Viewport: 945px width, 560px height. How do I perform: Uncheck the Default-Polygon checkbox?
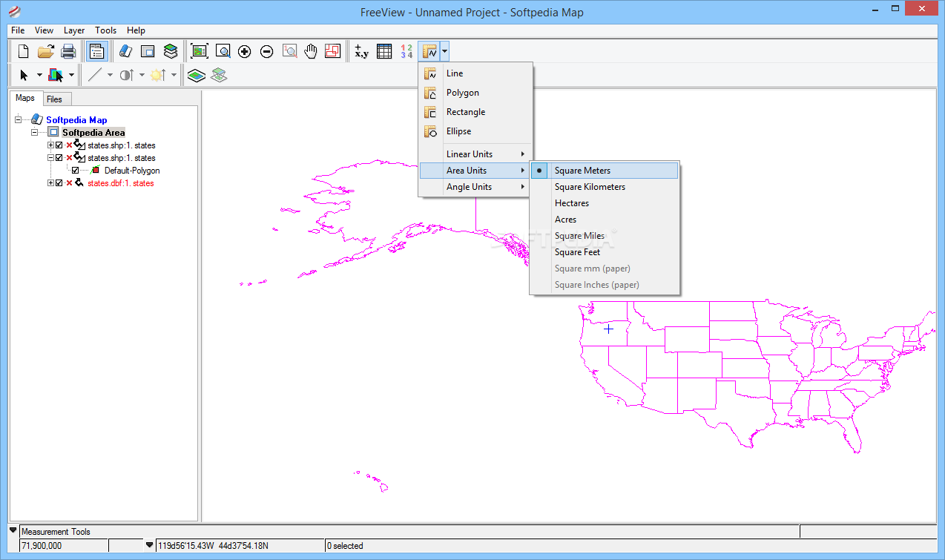[75, 171]
